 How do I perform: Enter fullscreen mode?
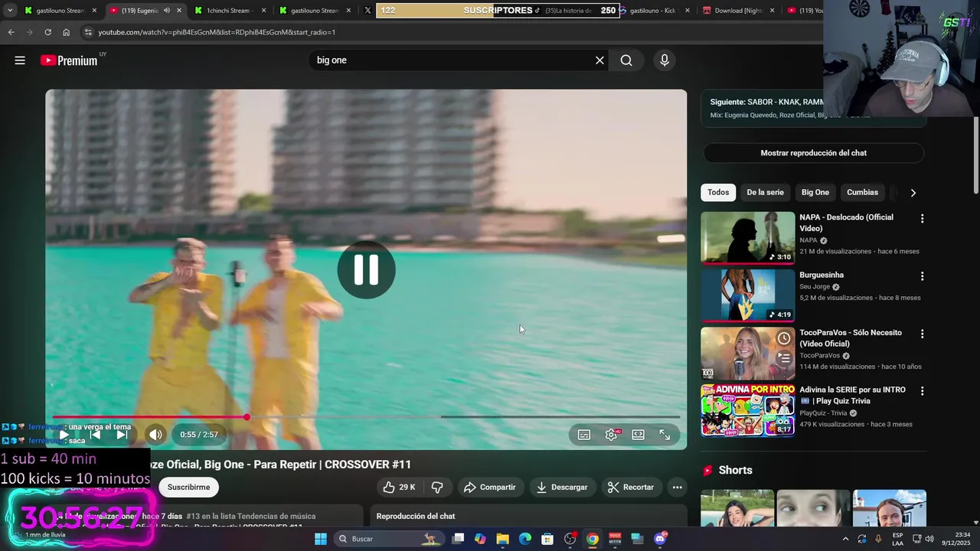665,435
